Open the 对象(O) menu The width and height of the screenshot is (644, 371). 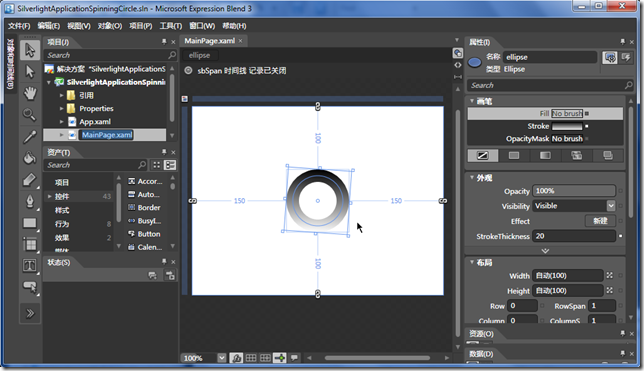pos(110,26)
